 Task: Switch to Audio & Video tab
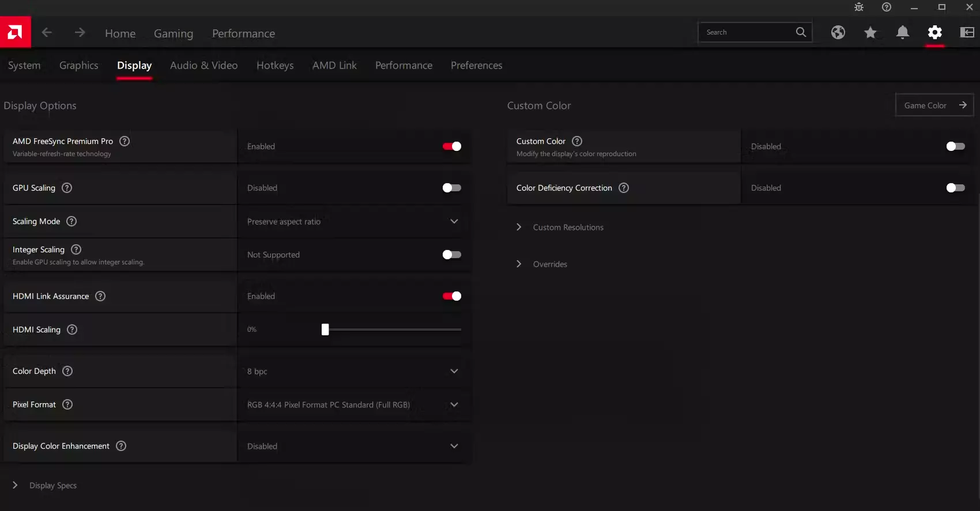pyautogui.click(x=203, y=65)
